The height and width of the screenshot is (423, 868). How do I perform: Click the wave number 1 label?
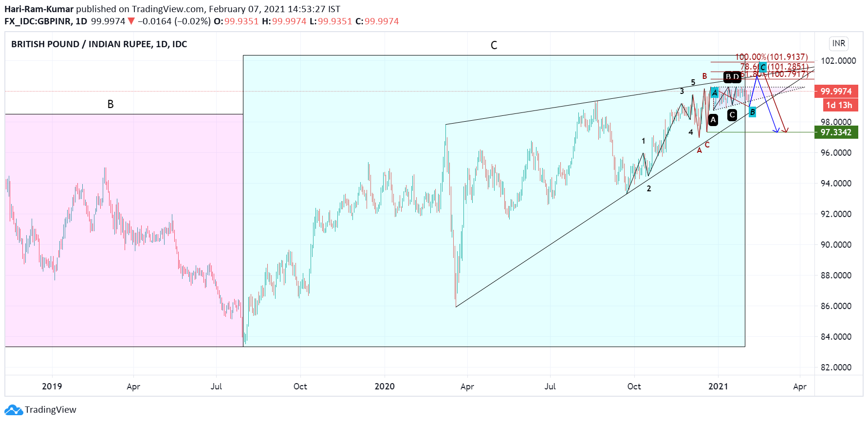pos(643,141)
